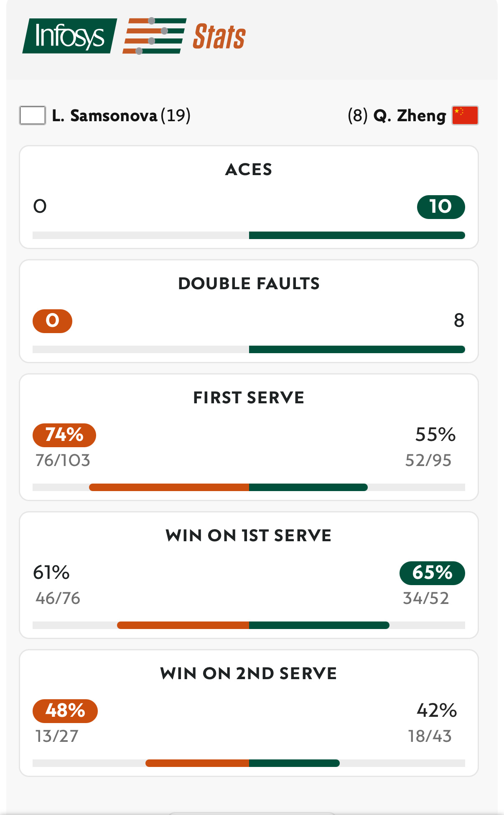Click the orange 74% first serve badge
Viewport: 504px width, 815px height.
64,435
